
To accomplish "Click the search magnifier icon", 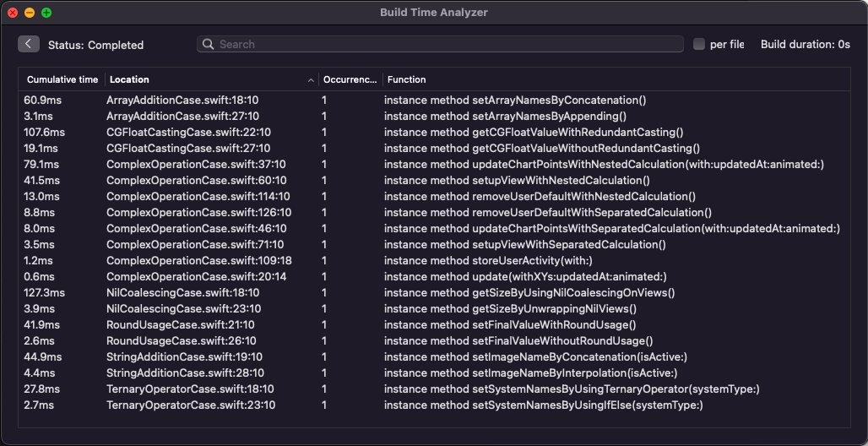I will point(209,45).
